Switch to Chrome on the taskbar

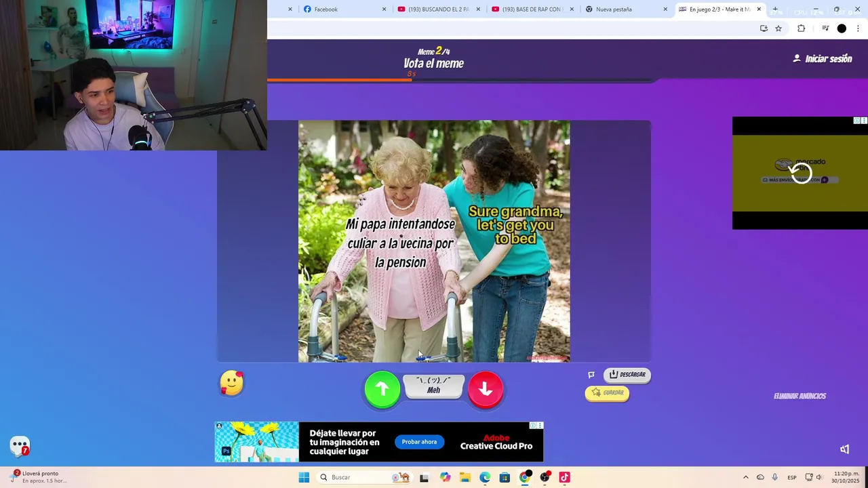click(x=525, y=477)
